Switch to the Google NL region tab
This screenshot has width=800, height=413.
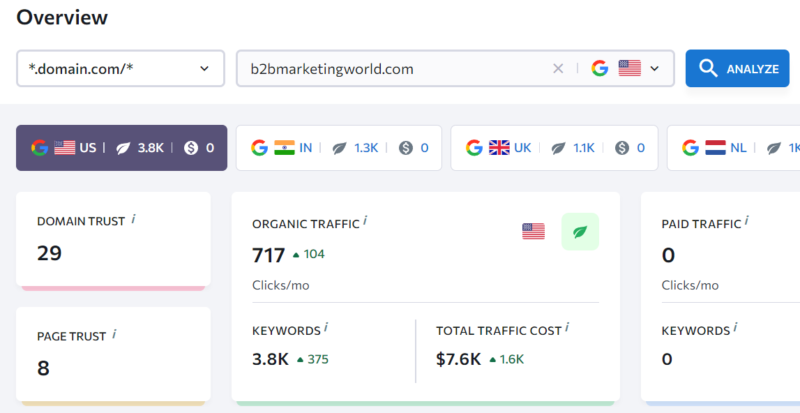point(734,148)
